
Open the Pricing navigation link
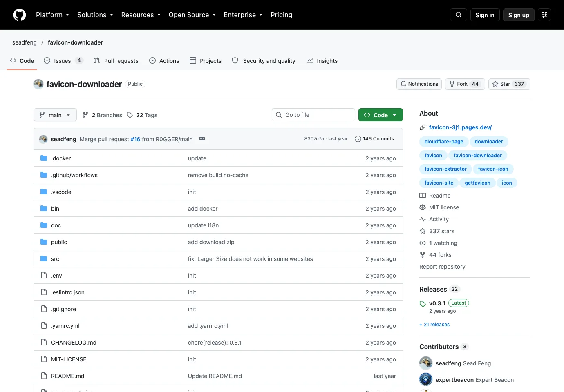pos(282,15)
